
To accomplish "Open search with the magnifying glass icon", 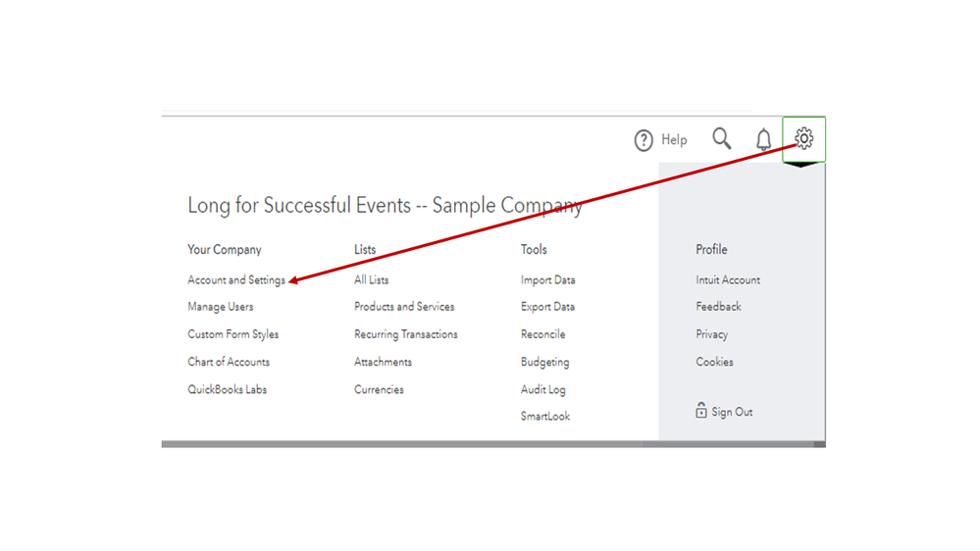I will coord(722,139).
